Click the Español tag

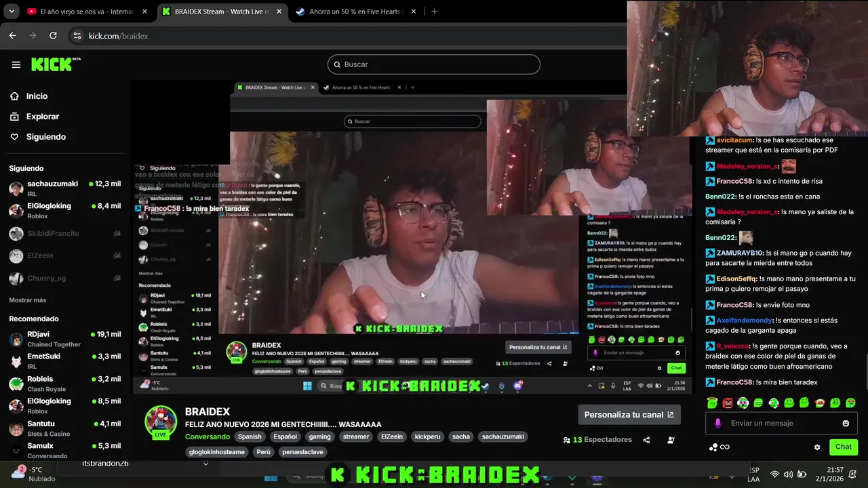point(285,437)
